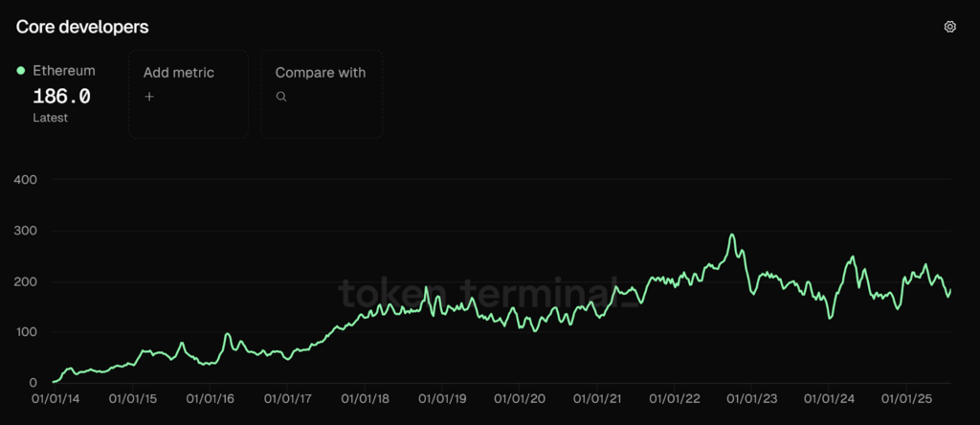980x425 pixels.
Task: Click the green Ethereum legend dot
Action: [x=21, y=71]
